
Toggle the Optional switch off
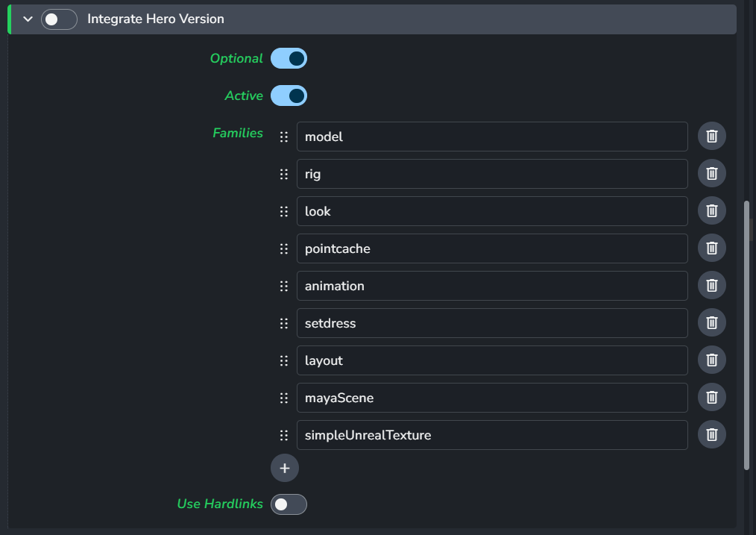[x=289, y=58]
